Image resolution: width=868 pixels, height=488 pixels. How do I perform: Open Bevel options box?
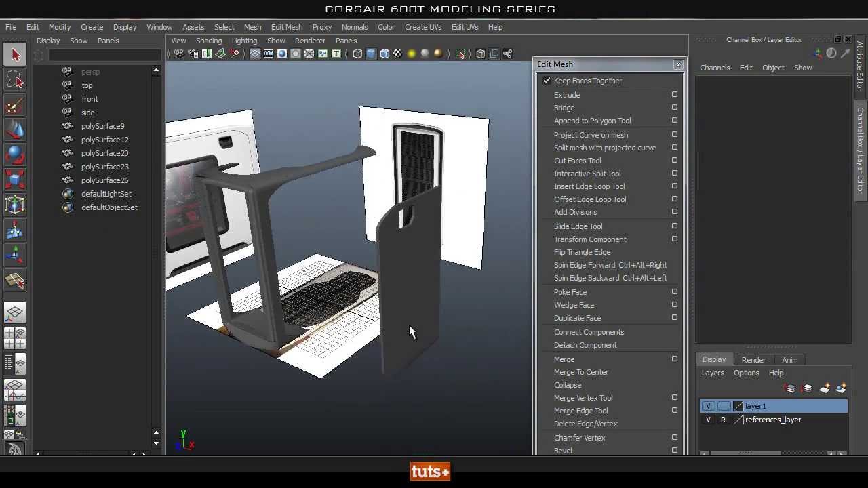click(675, 451)
